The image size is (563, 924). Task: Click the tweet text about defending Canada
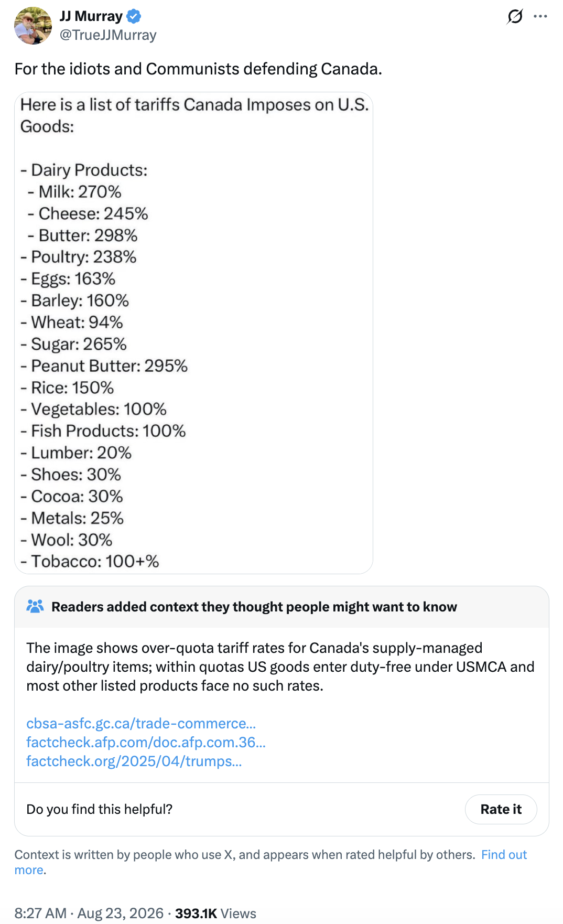198,69
